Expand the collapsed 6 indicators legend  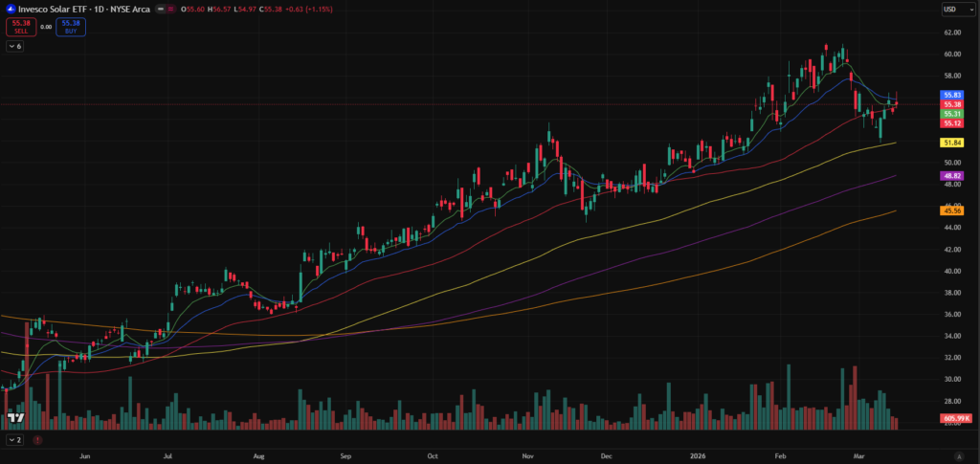tap(14, 46)
